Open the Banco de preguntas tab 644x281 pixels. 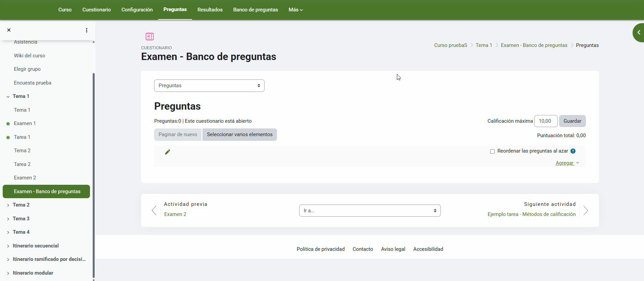point(256,10)
